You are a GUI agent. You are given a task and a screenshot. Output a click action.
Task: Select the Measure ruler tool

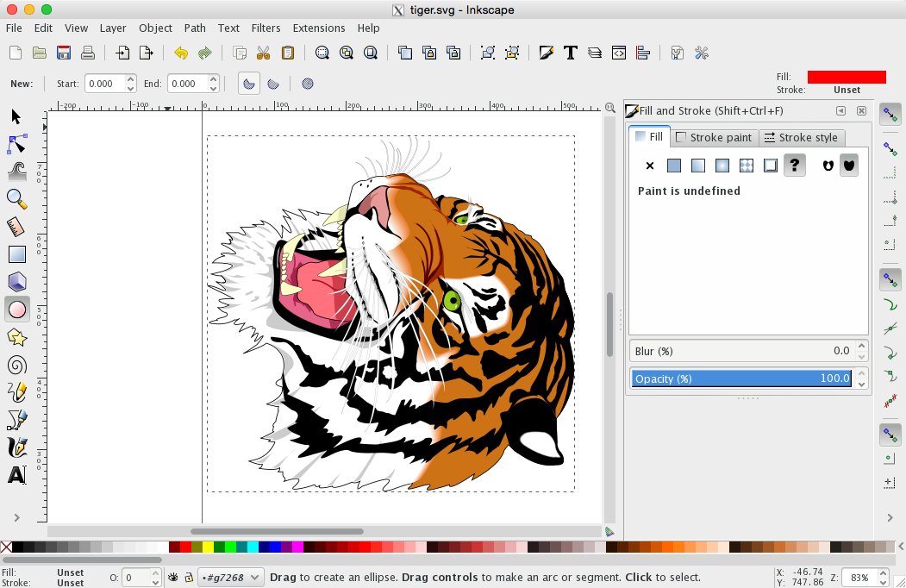tap(16, 227)
